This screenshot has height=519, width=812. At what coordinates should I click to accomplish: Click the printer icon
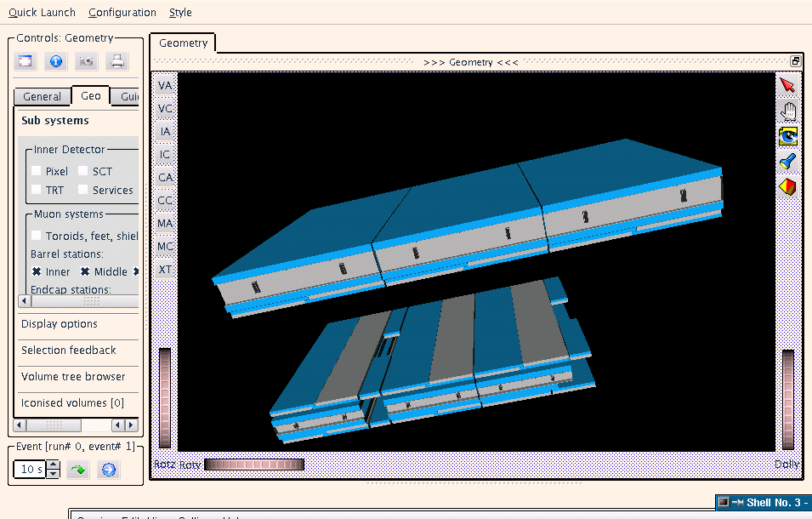116,61
